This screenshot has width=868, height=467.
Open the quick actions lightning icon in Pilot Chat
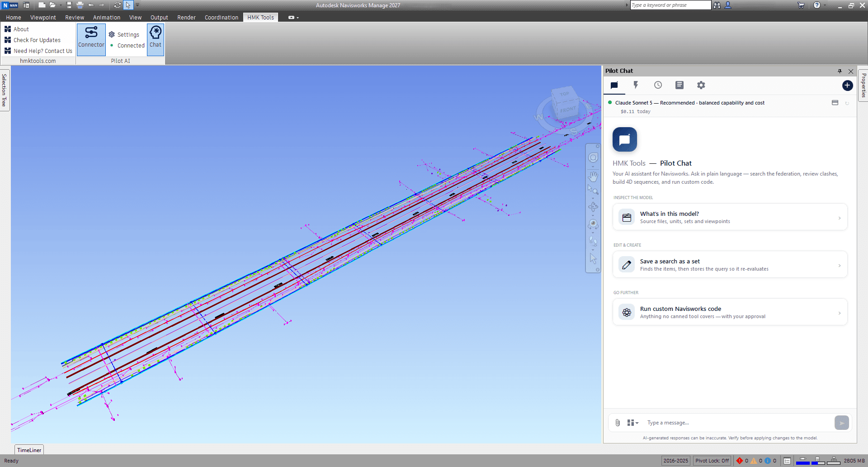pos(636,85)
